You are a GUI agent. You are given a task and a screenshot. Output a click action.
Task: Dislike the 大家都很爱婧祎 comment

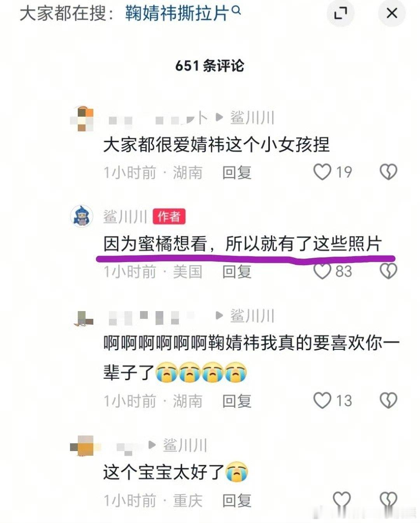point(388,172)
